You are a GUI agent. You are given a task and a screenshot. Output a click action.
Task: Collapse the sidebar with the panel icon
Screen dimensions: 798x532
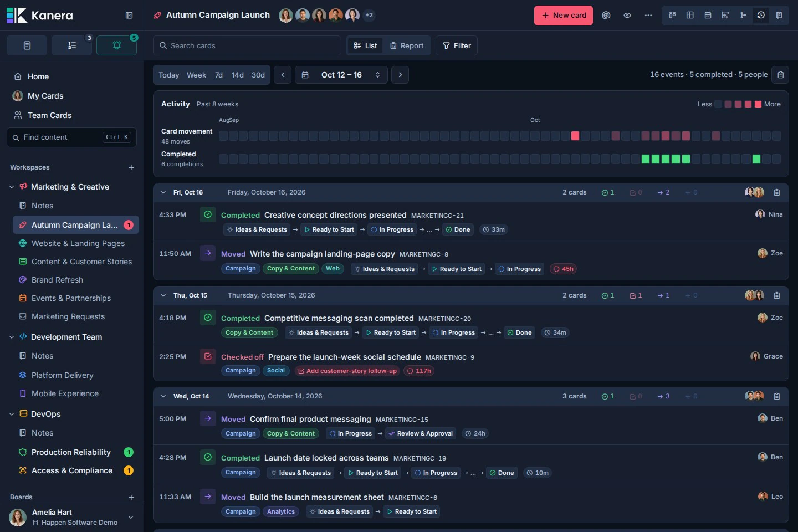[x=129, y=16]
